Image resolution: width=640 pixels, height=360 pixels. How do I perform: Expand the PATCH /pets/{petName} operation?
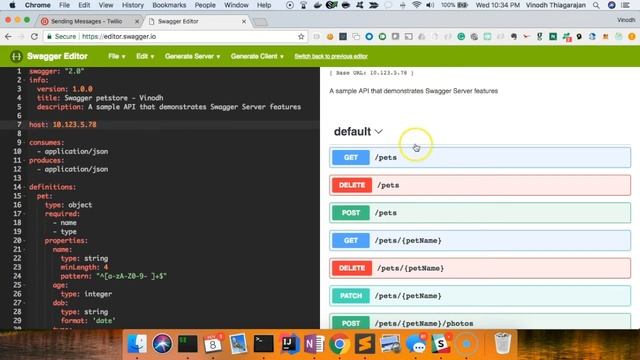(x=480, y=296)
